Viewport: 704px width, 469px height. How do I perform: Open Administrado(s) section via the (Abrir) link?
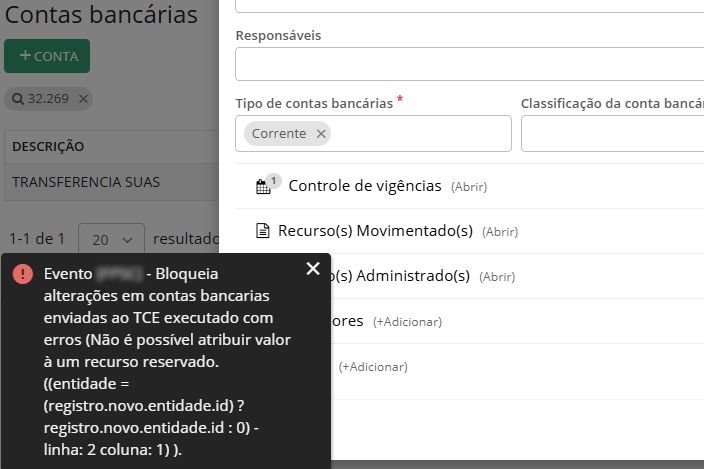point(497,276)
